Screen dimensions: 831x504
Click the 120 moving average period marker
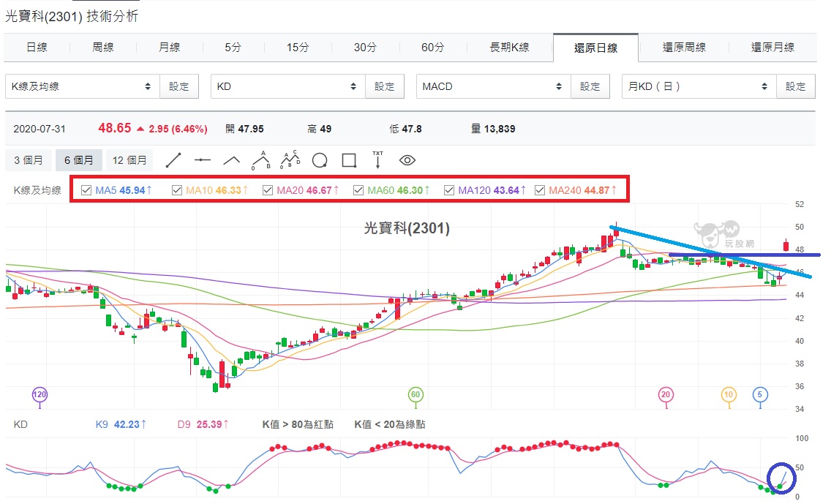click(x=40, y=394)
